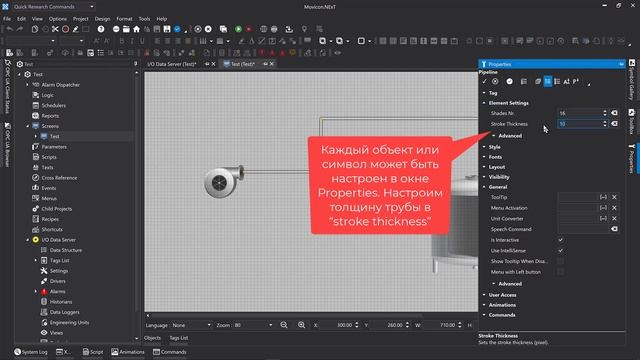Open the File menu
Image resolution: width=640 pixels, height=360 pixels.
[7, 19]
